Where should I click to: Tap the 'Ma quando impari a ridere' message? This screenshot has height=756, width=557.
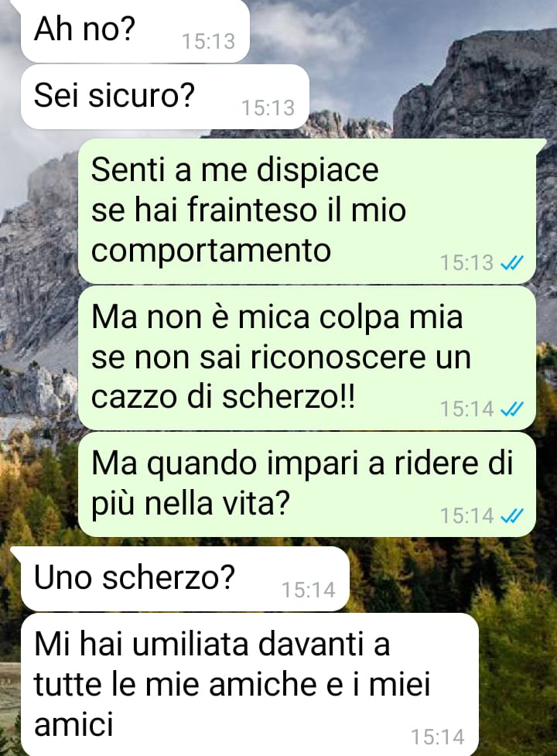(x=307, y=484)
